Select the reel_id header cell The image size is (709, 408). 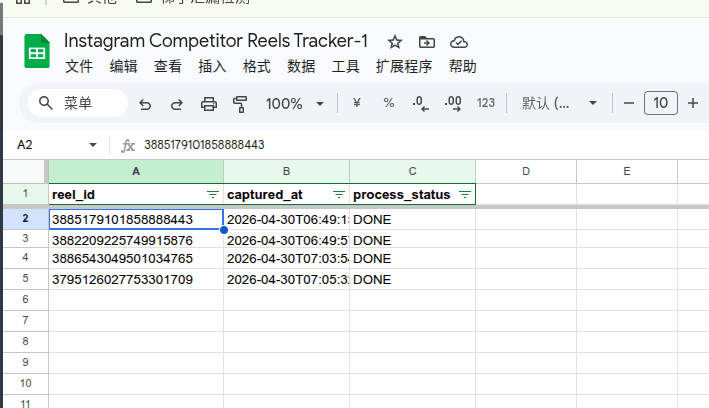click(136, 195)
